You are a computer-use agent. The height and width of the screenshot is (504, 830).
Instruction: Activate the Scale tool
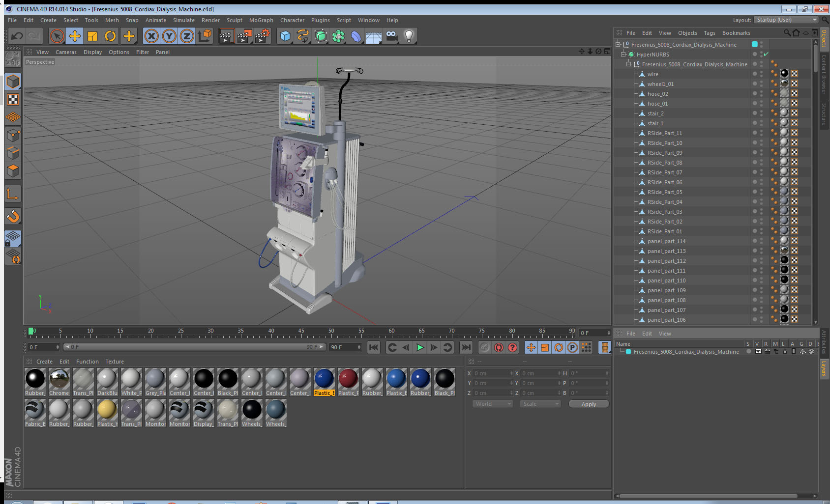click(92, 36)
